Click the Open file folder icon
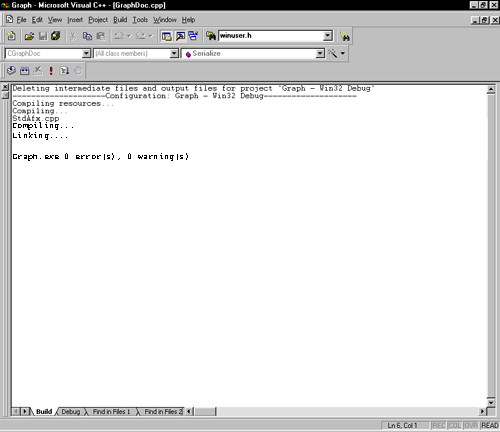The image size is (500, 432). [29, 36]
